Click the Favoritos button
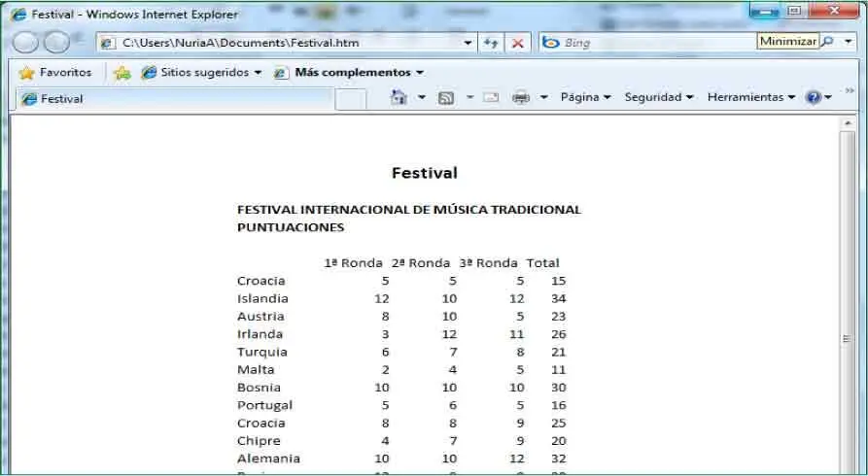The height and width of the screenshot is (476, 868). [x=55, y=73]
